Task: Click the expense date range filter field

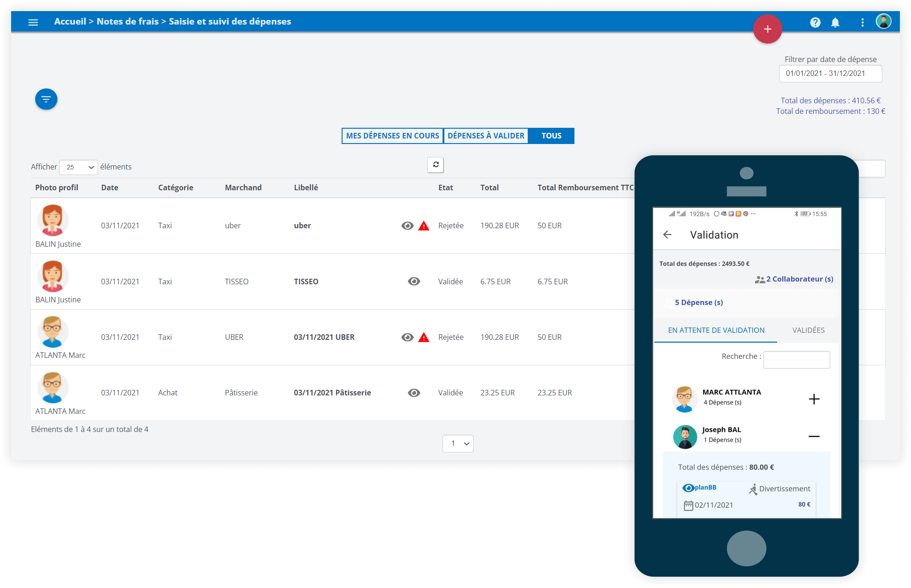Action: 830,74
